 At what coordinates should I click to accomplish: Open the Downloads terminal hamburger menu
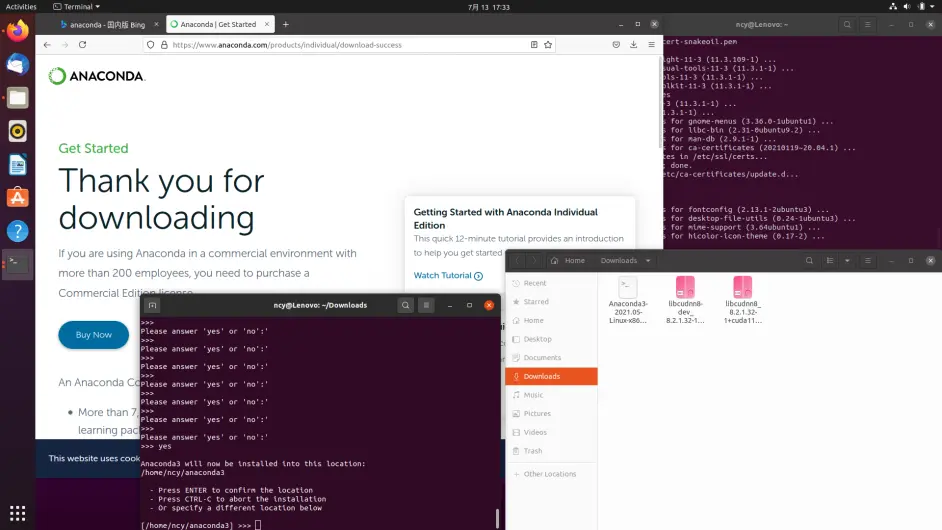coord(426,305)
